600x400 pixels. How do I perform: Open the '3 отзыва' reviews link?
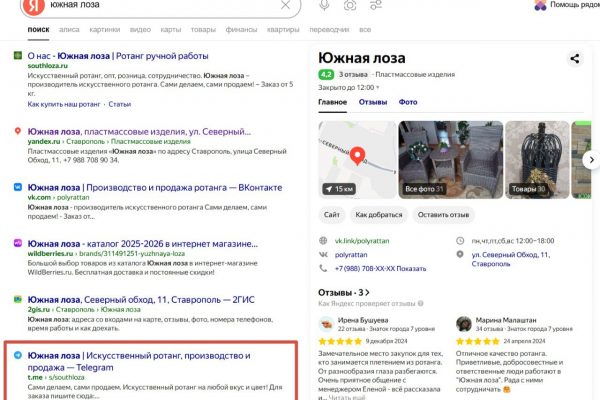[353, 75]
